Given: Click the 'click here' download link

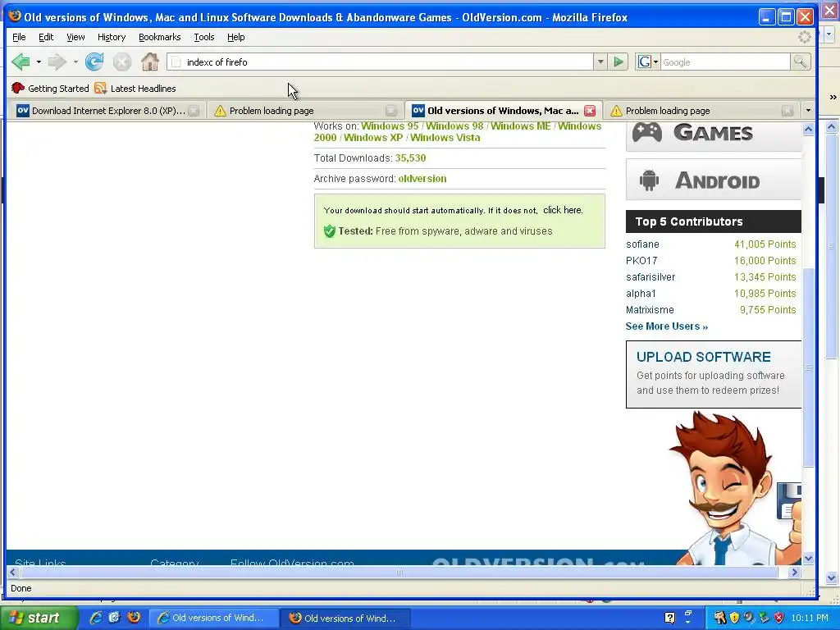Looking at the screenshot, I should click(x=563, y=210).
